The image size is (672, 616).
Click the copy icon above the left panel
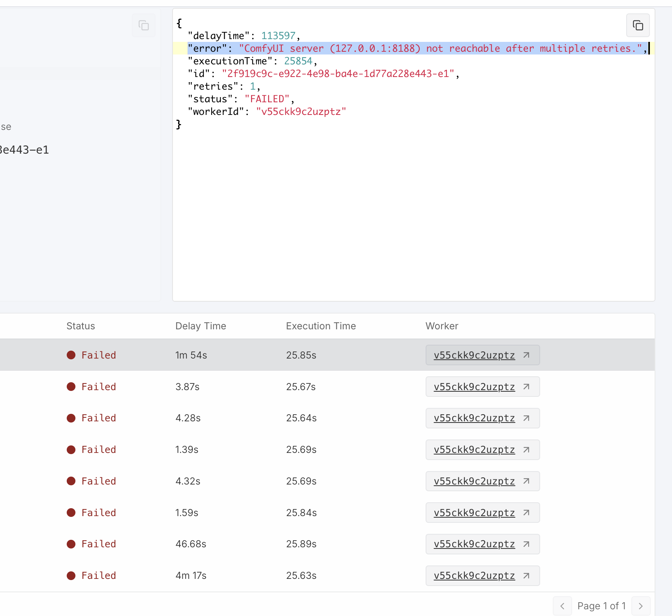tap(143, 25)
